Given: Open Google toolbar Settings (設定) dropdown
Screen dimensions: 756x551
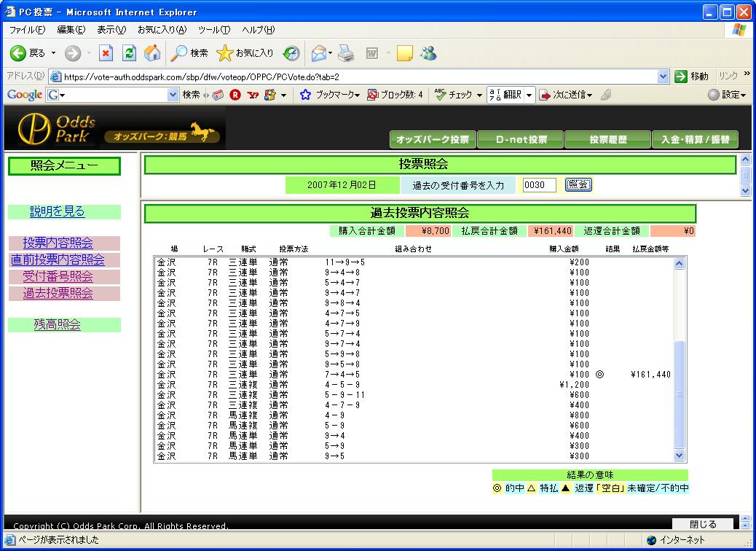Looking at the screenshot, I should pyautogui.click(x=727, y=95).
